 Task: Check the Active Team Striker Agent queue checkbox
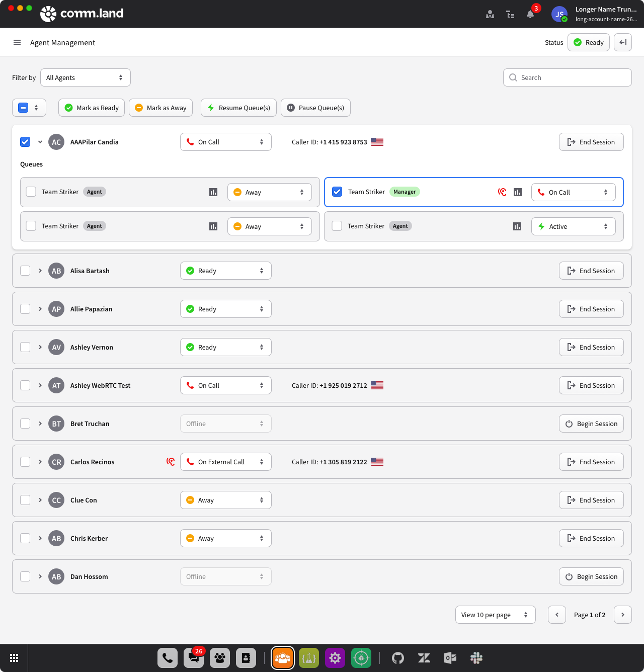click(x=337, y=226)
